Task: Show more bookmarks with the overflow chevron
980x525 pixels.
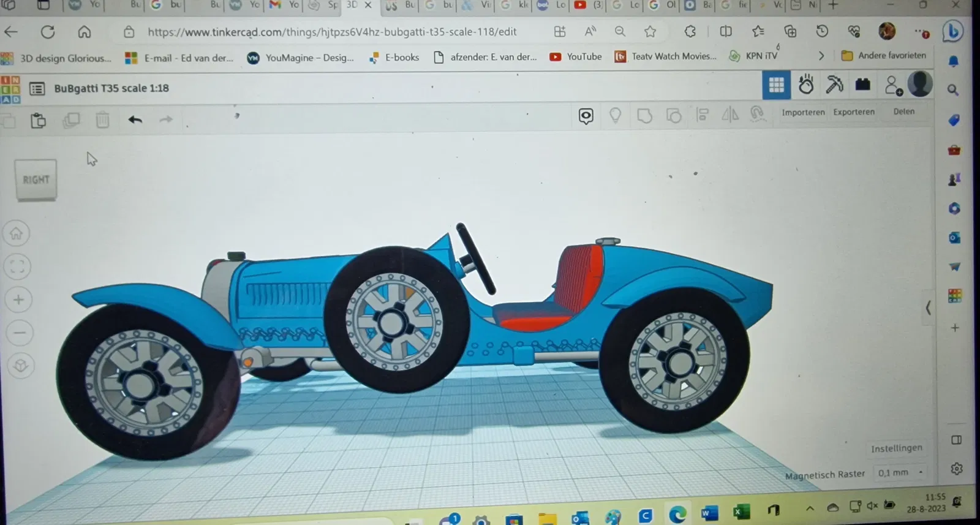Action: point(821,56)
